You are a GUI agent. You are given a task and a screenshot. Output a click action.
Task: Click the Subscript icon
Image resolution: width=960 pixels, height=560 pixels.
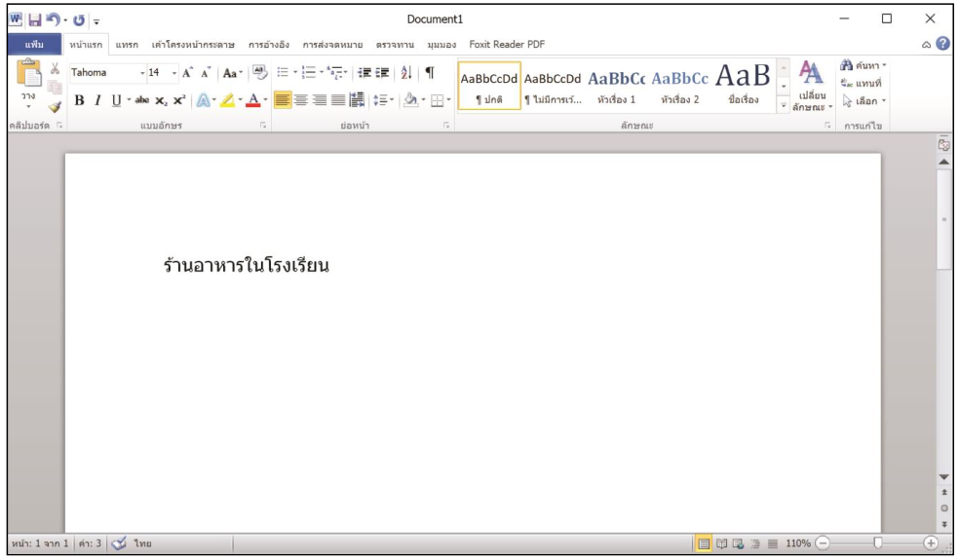tap(162, 99)
